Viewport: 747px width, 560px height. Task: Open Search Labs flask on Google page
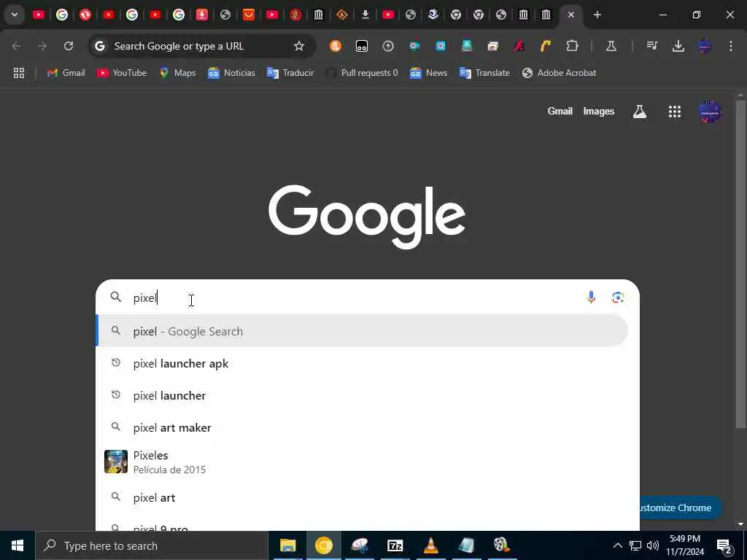tap(639, 112)
